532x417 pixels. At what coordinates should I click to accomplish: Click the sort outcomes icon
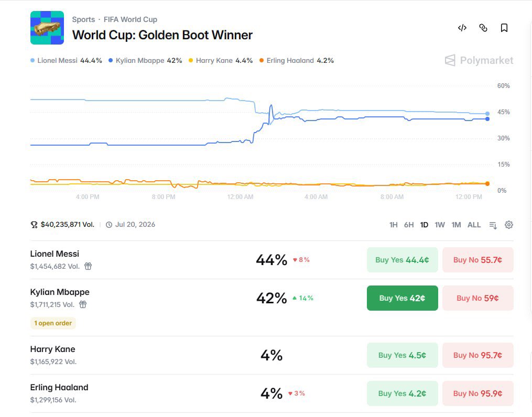[x=493, y=225]
